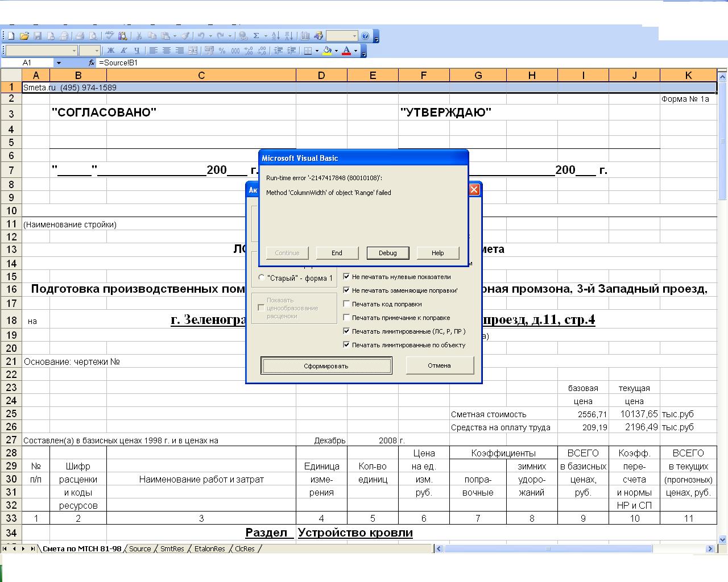The width and height of the screenshot is (728, 582).
Task: Click Debug in Visual Basic error
Action: 387,253
